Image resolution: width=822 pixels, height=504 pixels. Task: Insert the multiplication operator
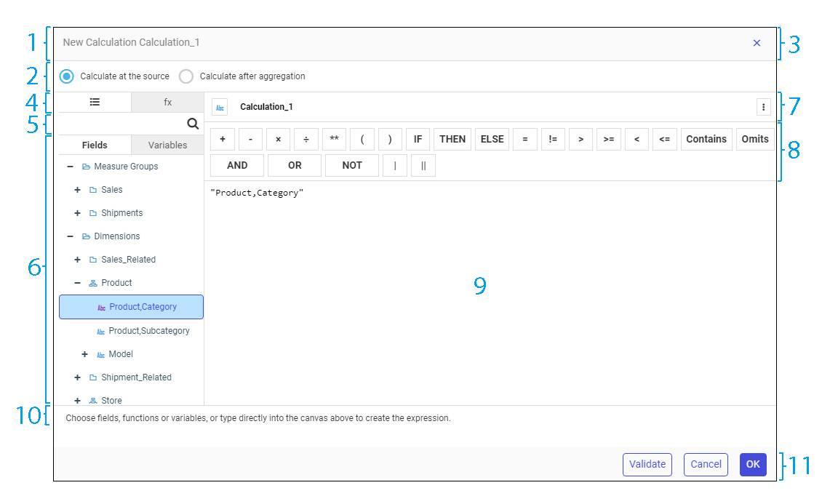pyautogui.click(x=278, y=139)
